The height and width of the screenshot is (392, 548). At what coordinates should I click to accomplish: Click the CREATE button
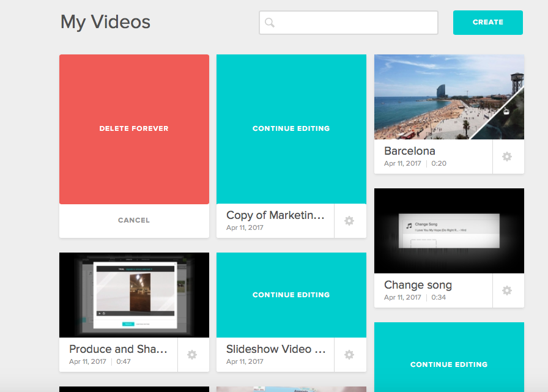pyautogui.click(x=487, y=22)
